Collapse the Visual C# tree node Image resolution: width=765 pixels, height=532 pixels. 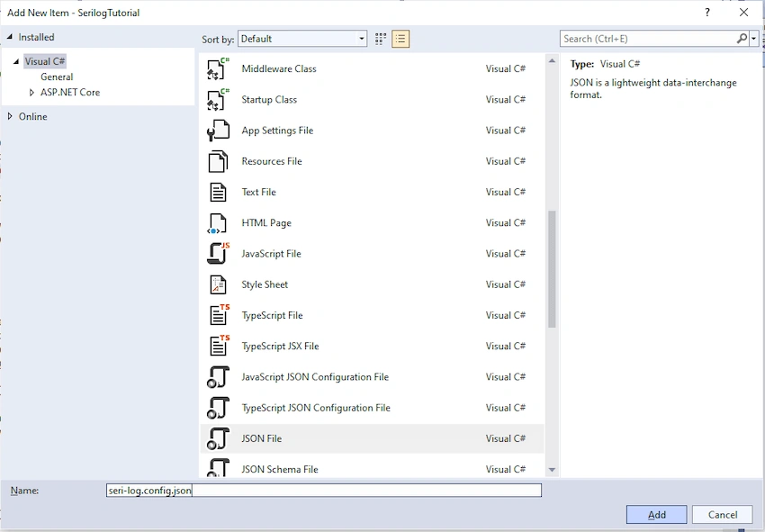(16, 61)
